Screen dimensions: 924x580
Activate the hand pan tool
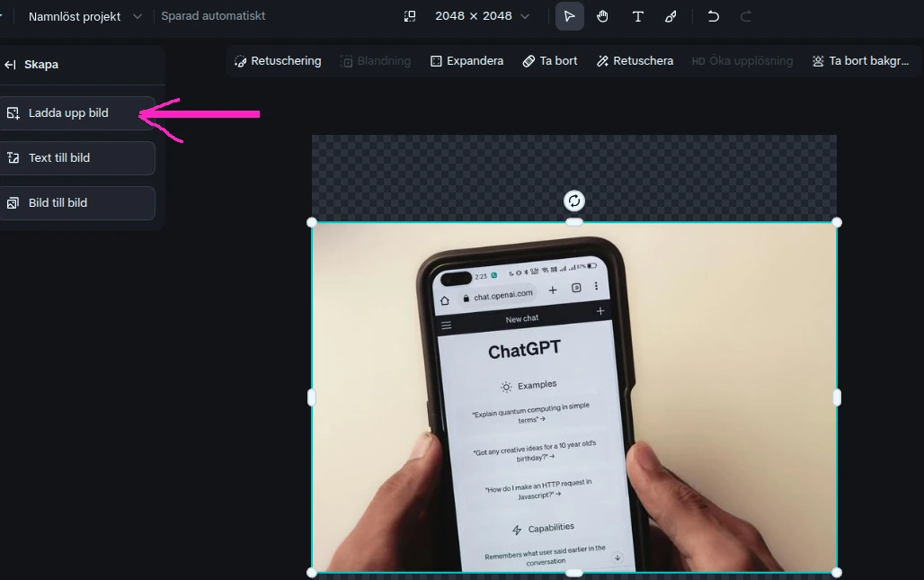click(602, 16)
